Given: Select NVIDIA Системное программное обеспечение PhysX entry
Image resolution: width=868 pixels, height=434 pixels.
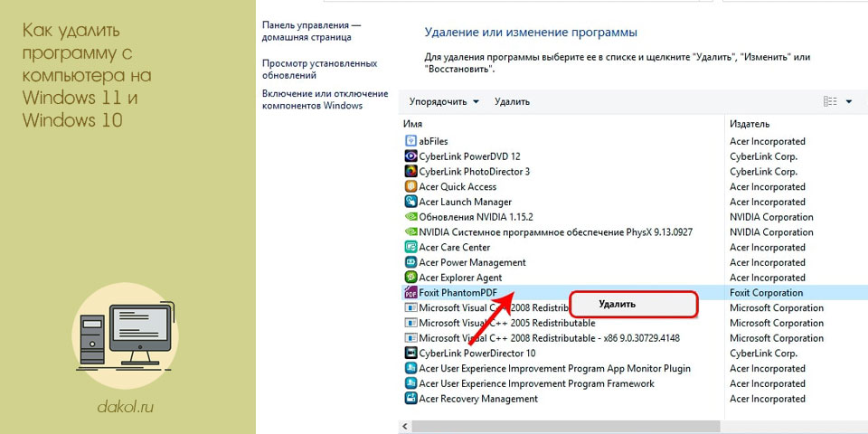Looking at the screenshot, I should (556, 232).
